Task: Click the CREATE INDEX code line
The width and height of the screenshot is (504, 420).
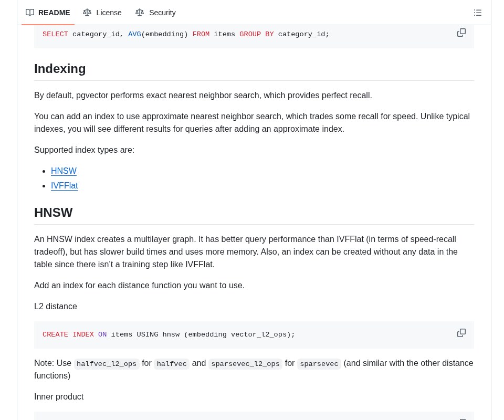Action: [x=169, y=334]
